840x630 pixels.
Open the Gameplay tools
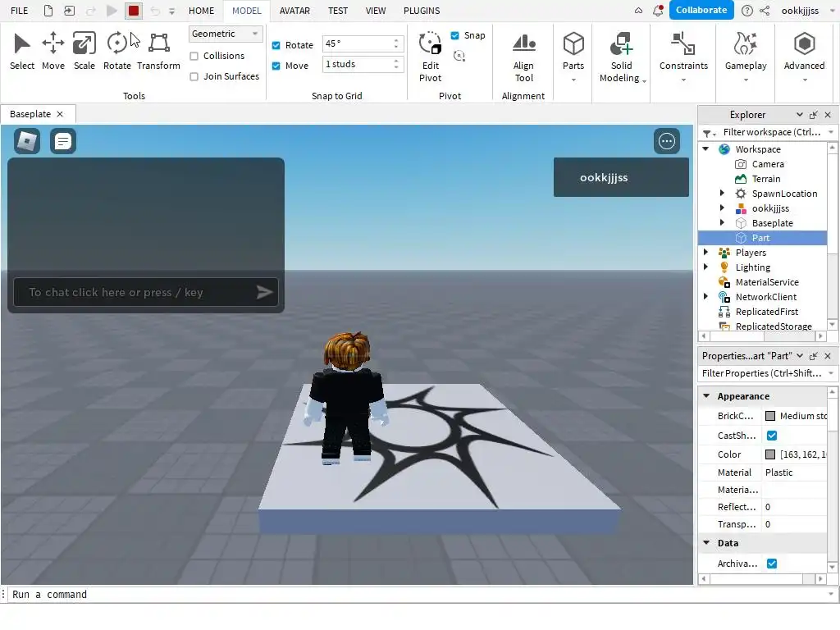point(745,57)
